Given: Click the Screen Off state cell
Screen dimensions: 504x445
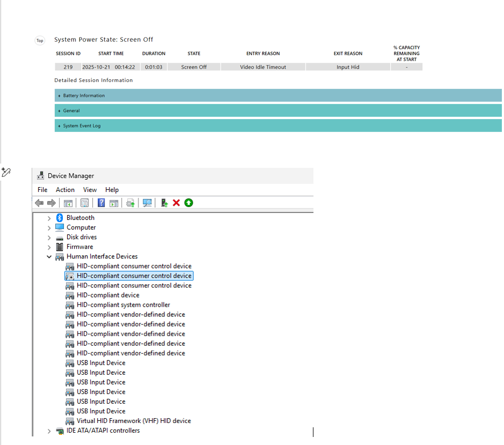Looking at the screenshot, I should pos(194,67).
